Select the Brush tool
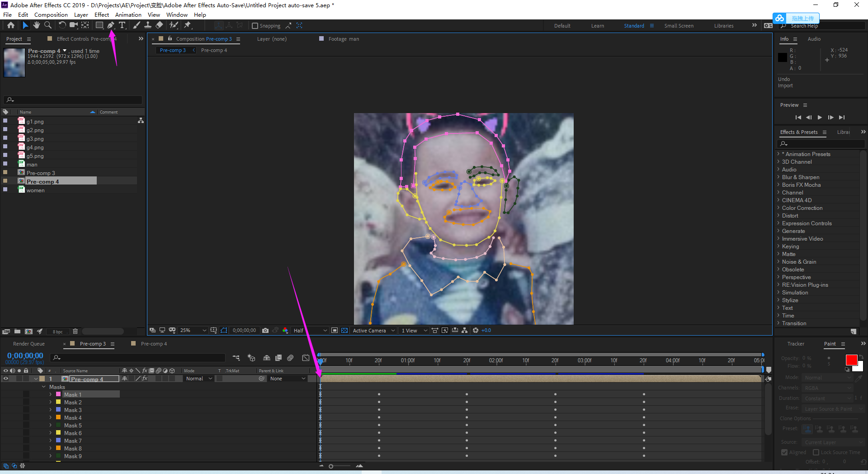Image resolution: width=868 pixels, height=474 pixels. pyautogui.click(x=137, y=25)
